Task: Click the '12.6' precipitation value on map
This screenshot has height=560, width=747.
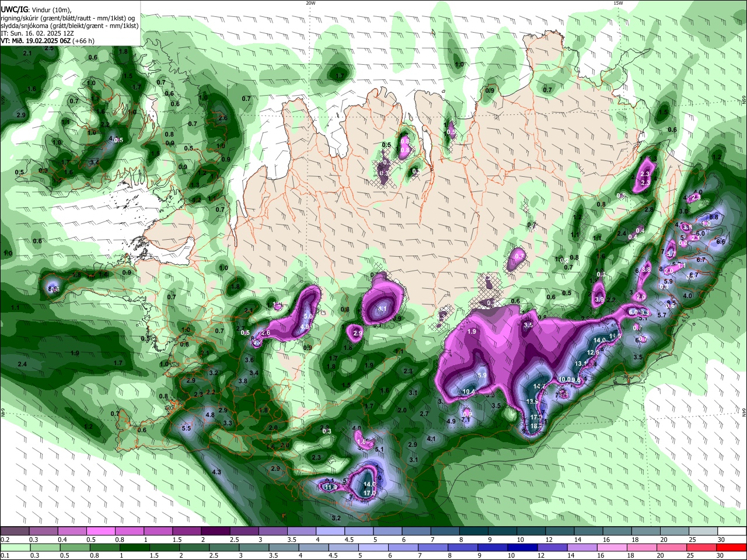Action: tap(594, 352)
